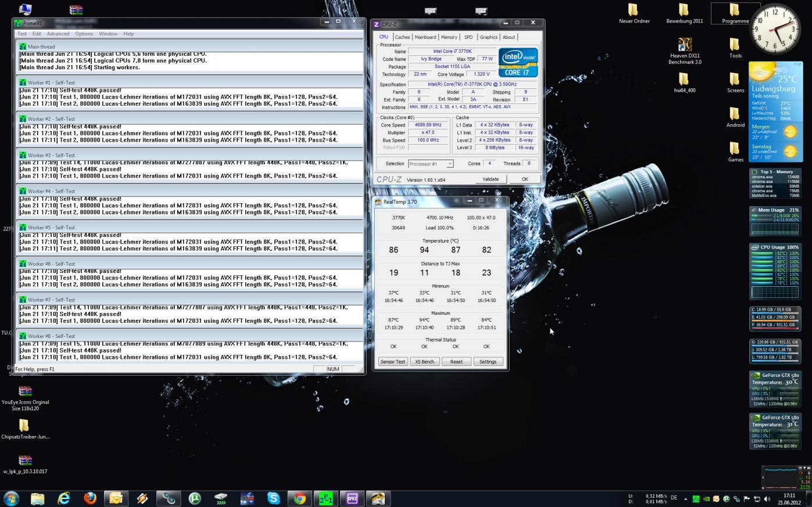Image resolution: width=812 pixels, height=507 pixels.
Task: Switch to CPU-Z SPD tab
Action: [468, 37]
